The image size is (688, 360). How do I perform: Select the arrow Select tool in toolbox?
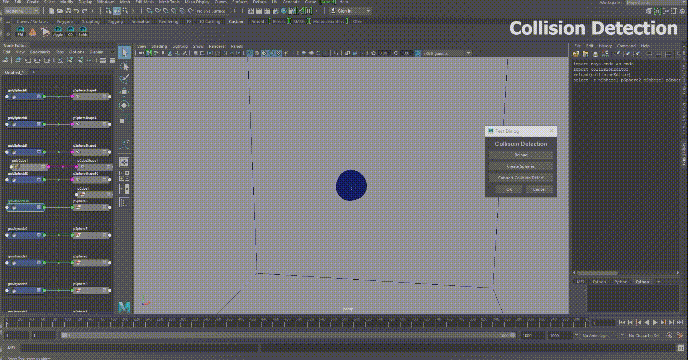[x=125, y=53]
